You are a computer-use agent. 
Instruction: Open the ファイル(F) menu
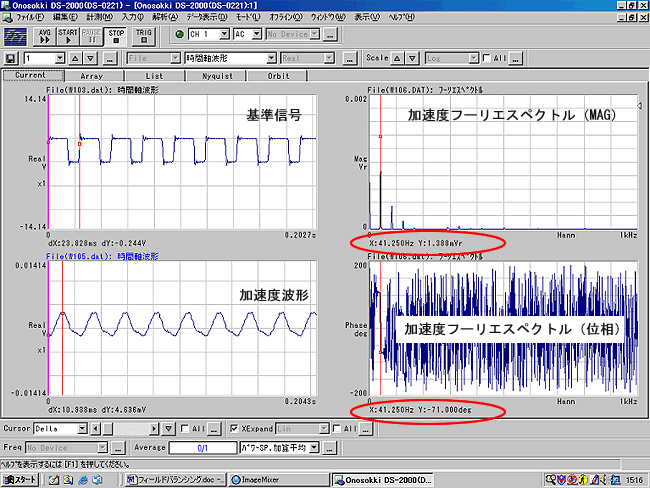click(x=30, y=17)
